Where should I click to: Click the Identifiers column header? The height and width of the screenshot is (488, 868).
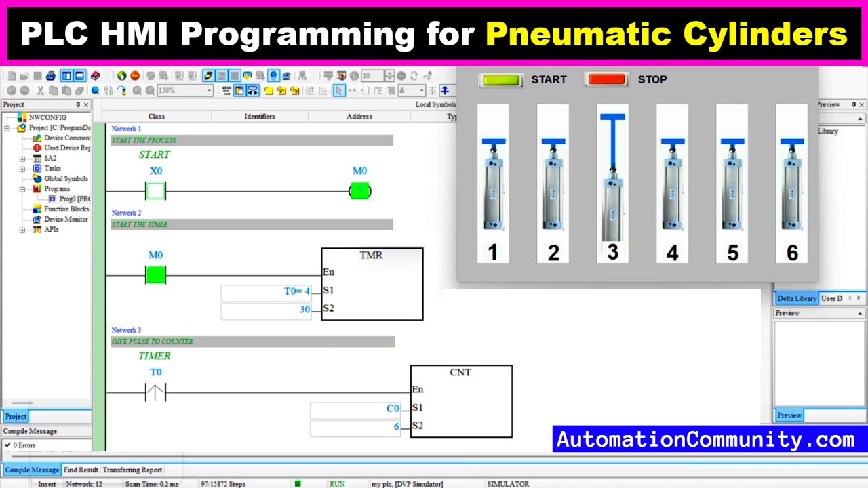tap(260, 117)
